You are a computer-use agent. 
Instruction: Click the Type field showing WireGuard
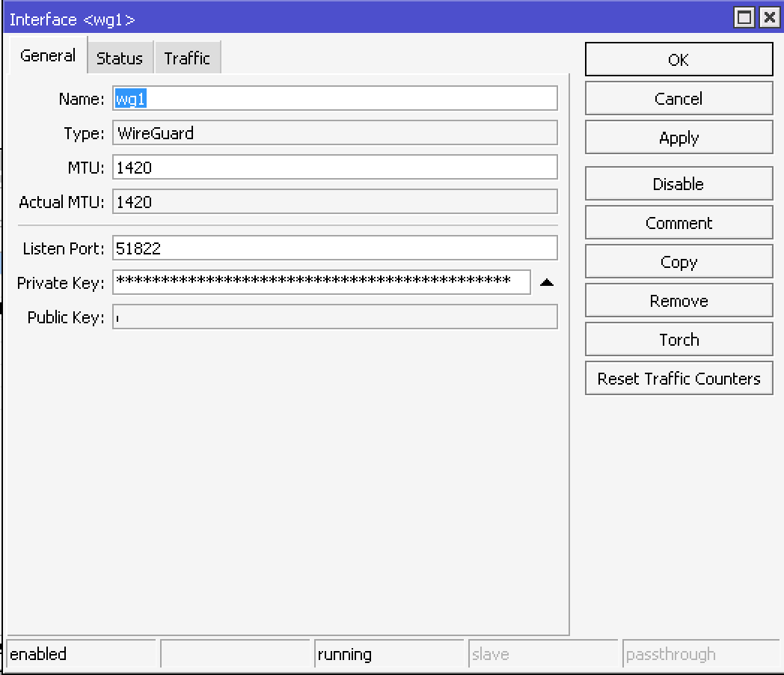click(335, 133)
